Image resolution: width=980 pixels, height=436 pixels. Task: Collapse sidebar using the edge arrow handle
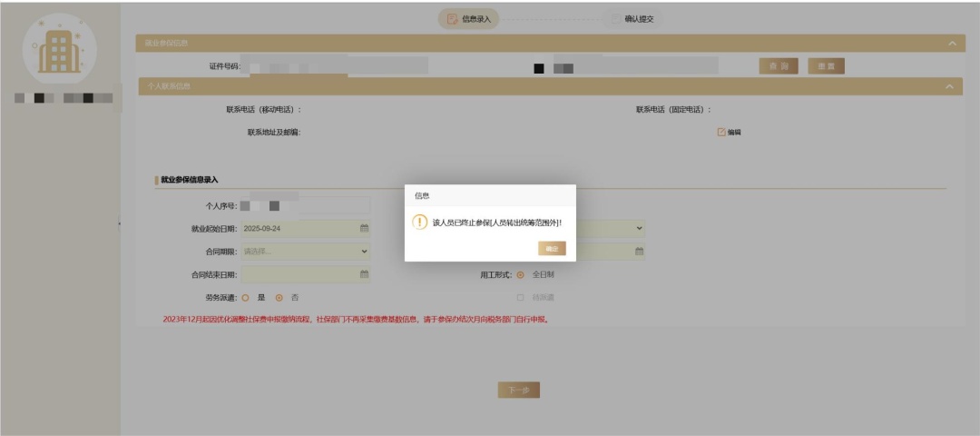pos(120,223)
